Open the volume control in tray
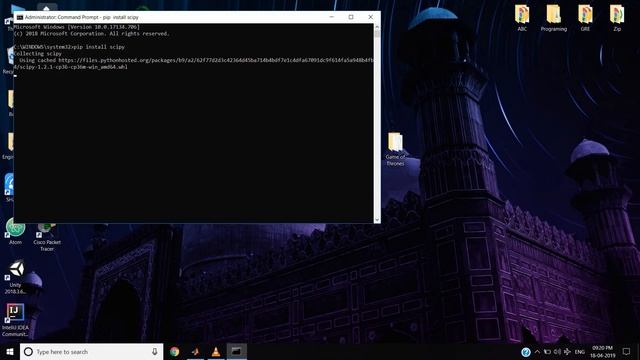 (557, 352)
